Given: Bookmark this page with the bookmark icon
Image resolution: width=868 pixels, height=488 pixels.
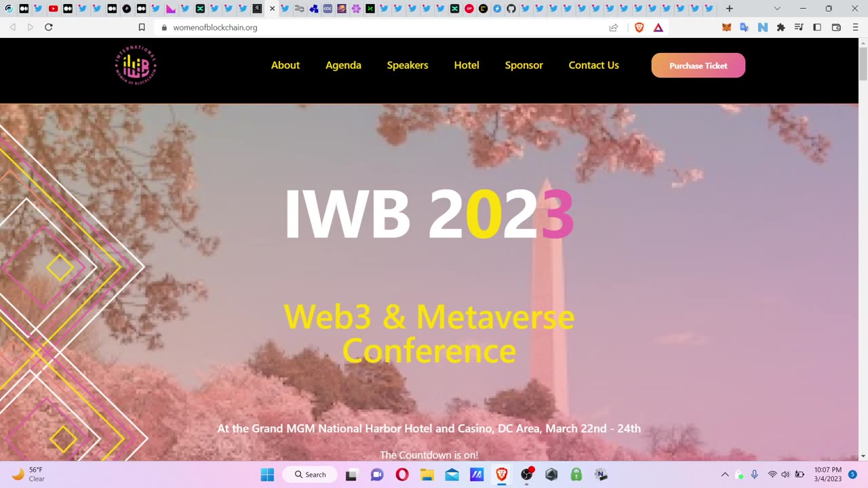Looking at the screenshot, I should point(142,27).
